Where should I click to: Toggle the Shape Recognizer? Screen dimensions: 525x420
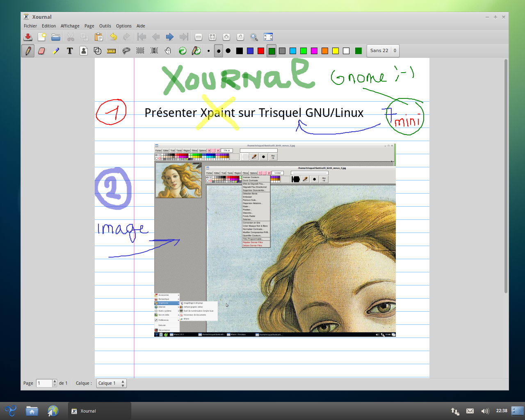click(x=98, y=51)
